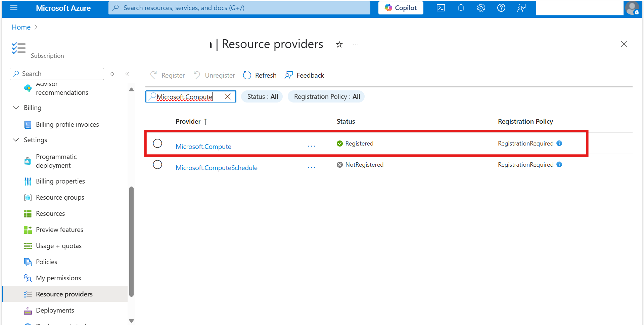
Task: Open the help and support pane
Action: (501, 8)
